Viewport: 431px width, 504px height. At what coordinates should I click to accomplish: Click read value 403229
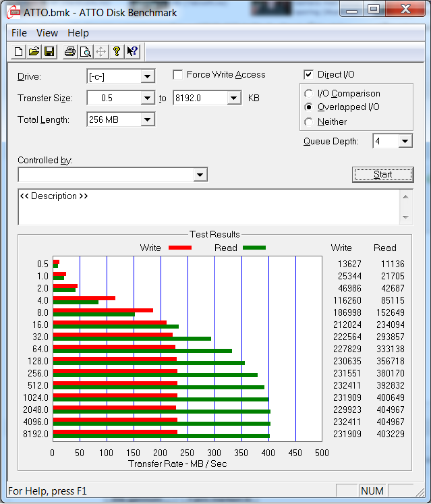point(390,434)
